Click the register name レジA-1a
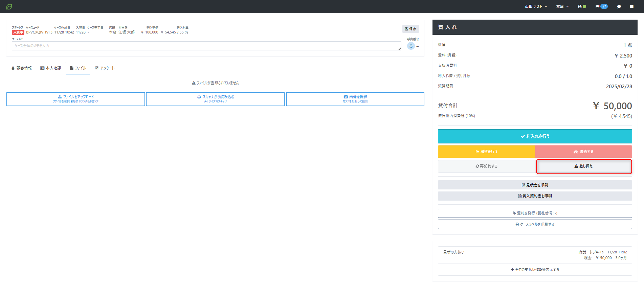Screen dimensions: 644x296 pos(597,252)
